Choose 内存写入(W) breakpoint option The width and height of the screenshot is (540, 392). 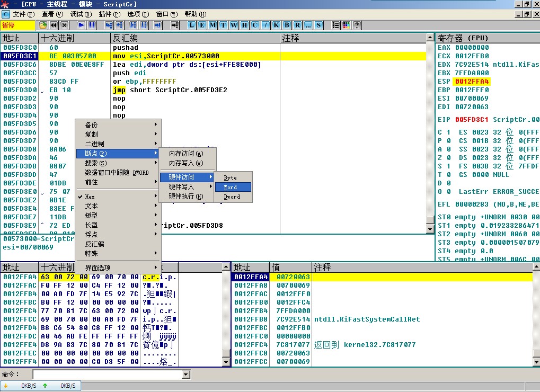click(188, 163)
